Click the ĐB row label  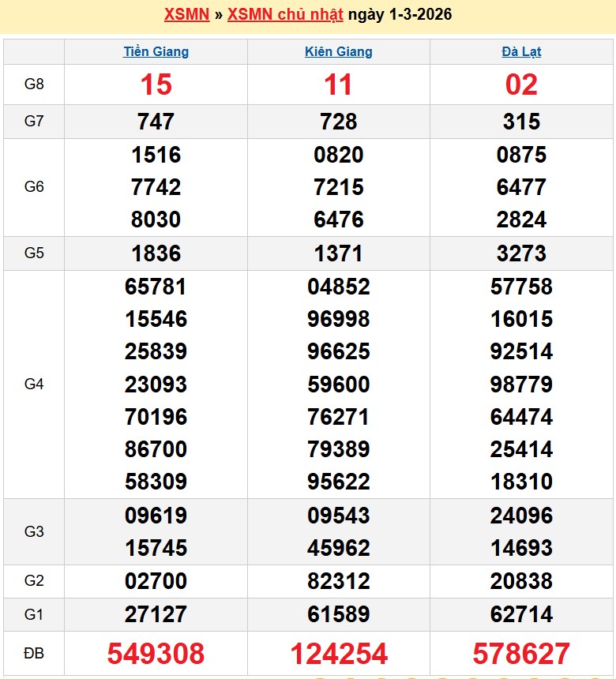[x=34, y=654]
